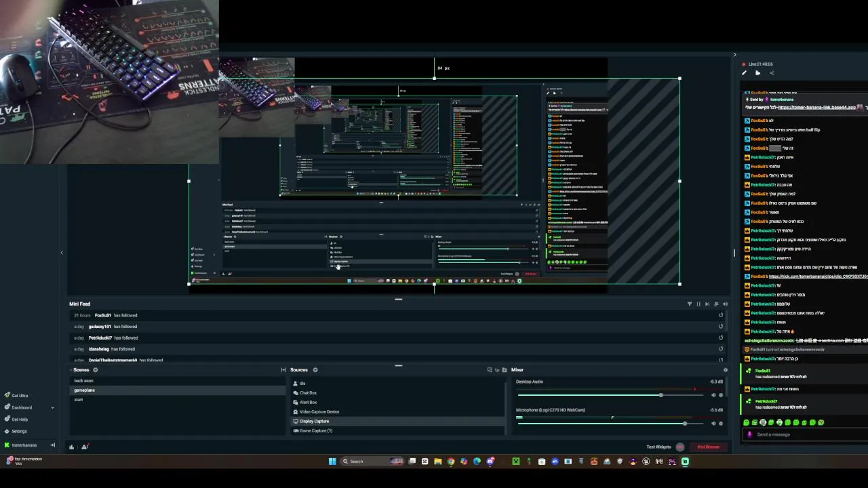The width and height of the screenshot is (868, 488).
Task: Click the Test Widgets button
Action: pos(658,447)
